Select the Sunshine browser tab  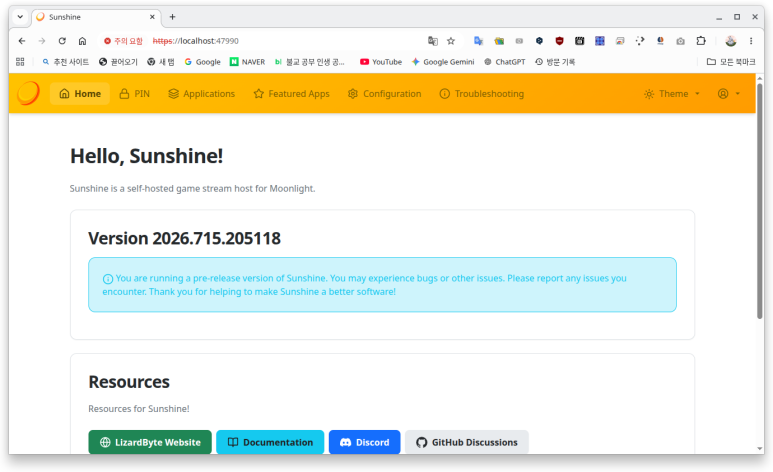coord(97,17)
